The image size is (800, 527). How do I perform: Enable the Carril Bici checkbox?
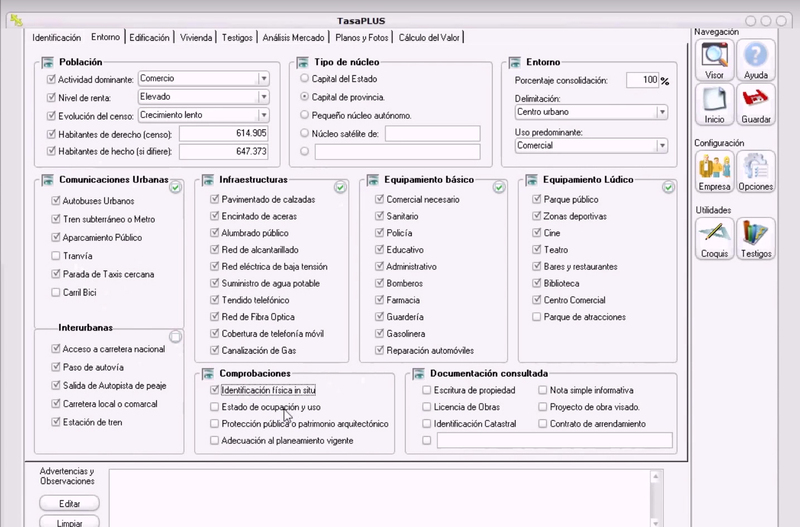pyautogui.click(x=56, y=292)
